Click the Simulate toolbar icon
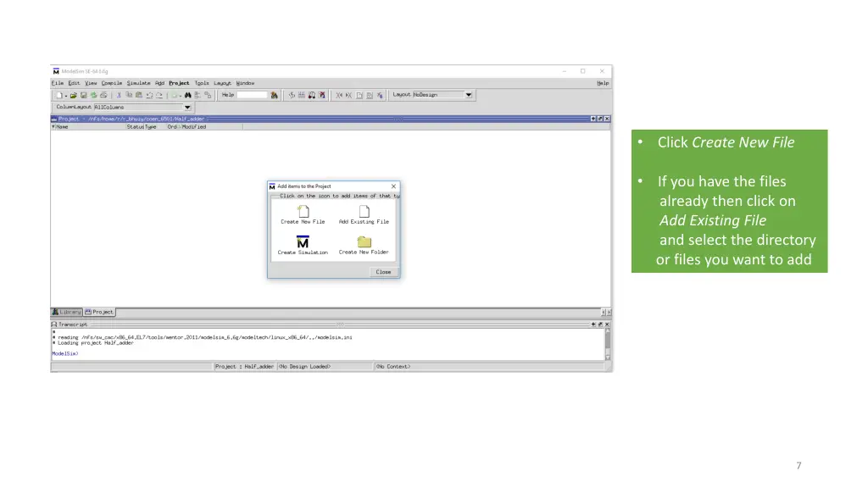Image resolution: width=868 pixels, height=488 pixels. pyautogui.click(x=312, y=95)
